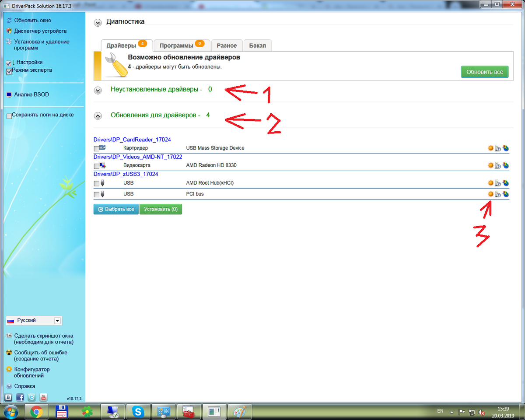Click device info icon in AMD Radeon row
This screenshot has width=525, height=420.
coord(498,165)
